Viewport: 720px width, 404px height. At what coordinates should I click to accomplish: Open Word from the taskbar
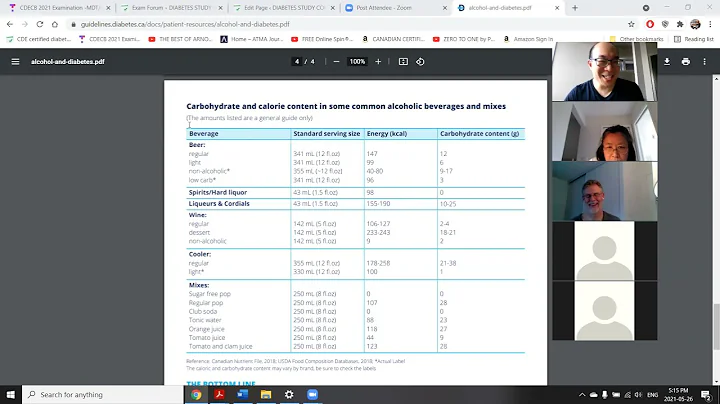click(x=242, y=394)
